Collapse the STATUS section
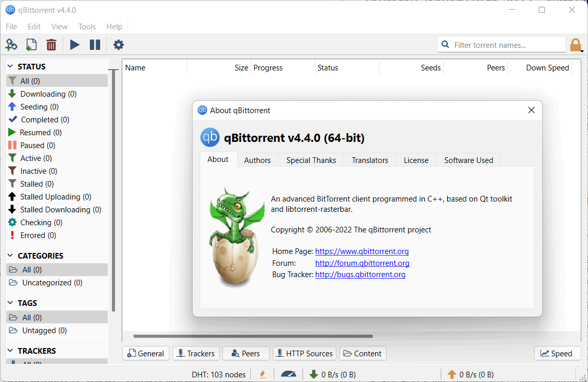 [10, 66]
